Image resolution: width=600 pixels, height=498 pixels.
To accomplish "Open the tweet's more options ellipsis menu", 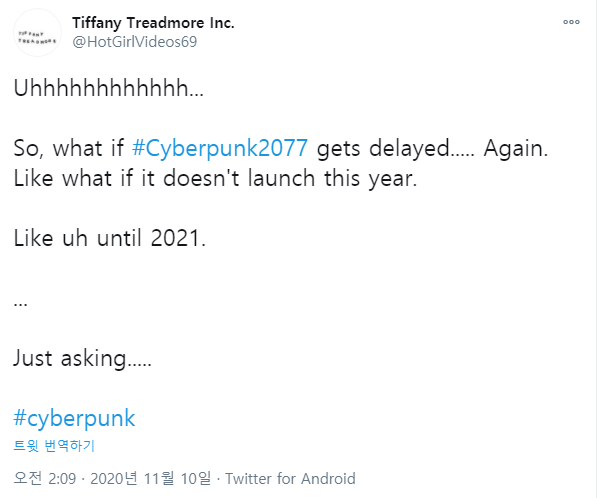I will tap(571, 21).
